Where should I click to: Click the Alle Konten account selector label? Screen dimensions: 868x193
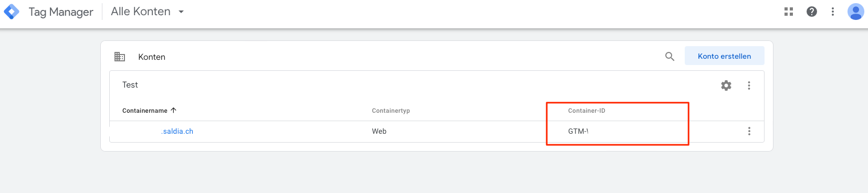[141, 12]
